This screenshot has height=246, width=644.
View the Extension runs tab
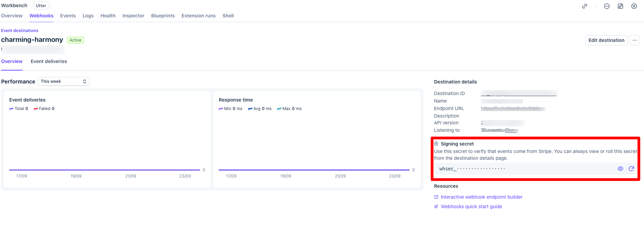[199, 16]
